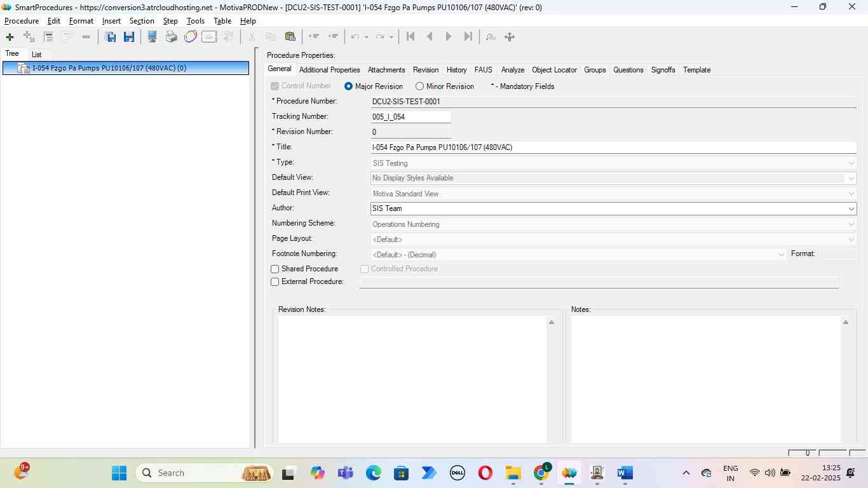Viewport: 868px width, 488px height.
Task: Click the Tracking Number input field
Action: [410, 117]
